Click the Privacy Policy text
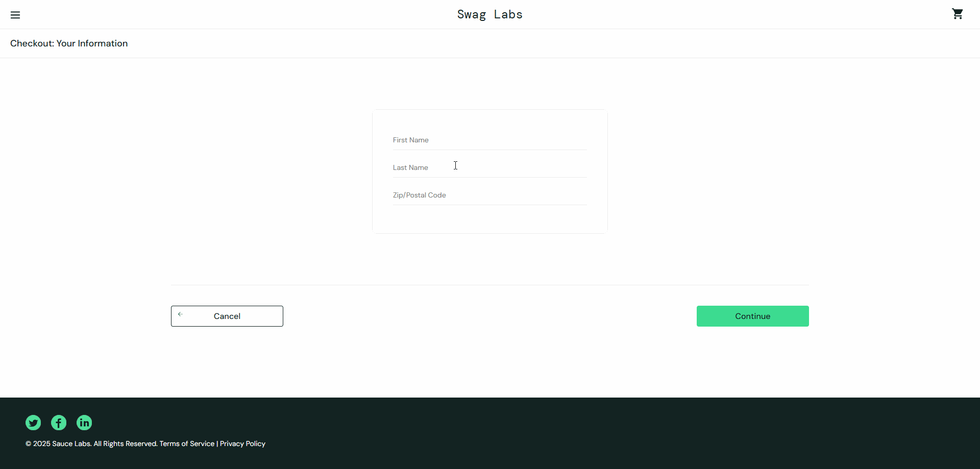This screenshot has height=469, width=980. (242, 444)
